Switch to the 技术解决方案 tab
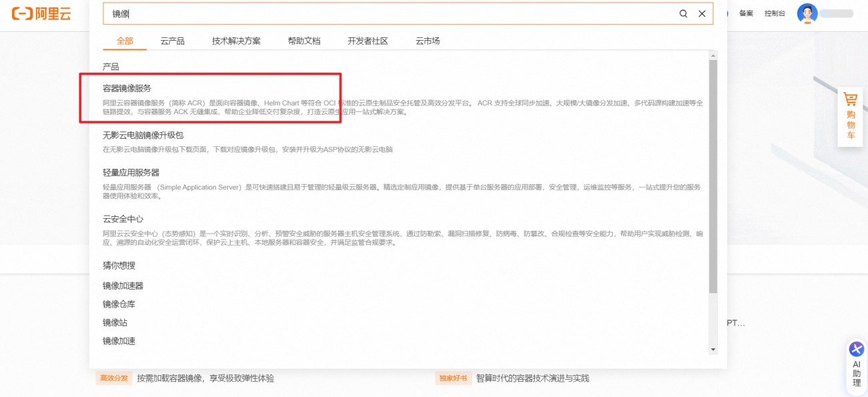Image resolution: width=868 pixels, height=397 pixels. coord(236,41)
